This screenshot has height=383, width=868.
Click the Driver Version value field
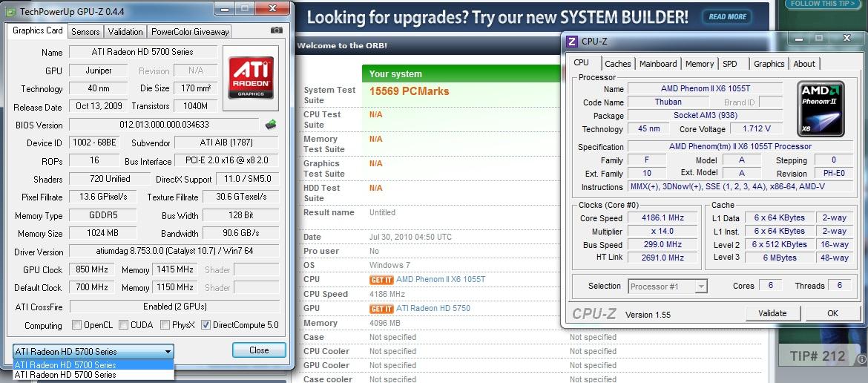[174, 252]
